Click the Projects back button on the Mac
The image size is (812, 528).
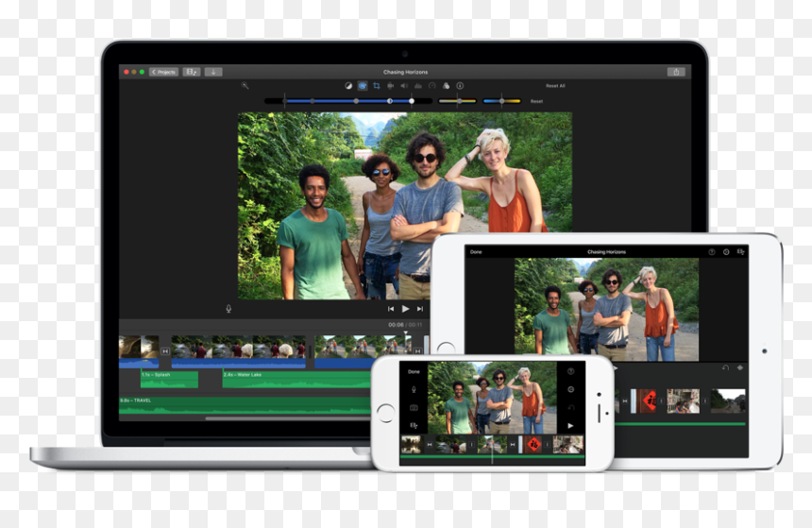[164, 72]
